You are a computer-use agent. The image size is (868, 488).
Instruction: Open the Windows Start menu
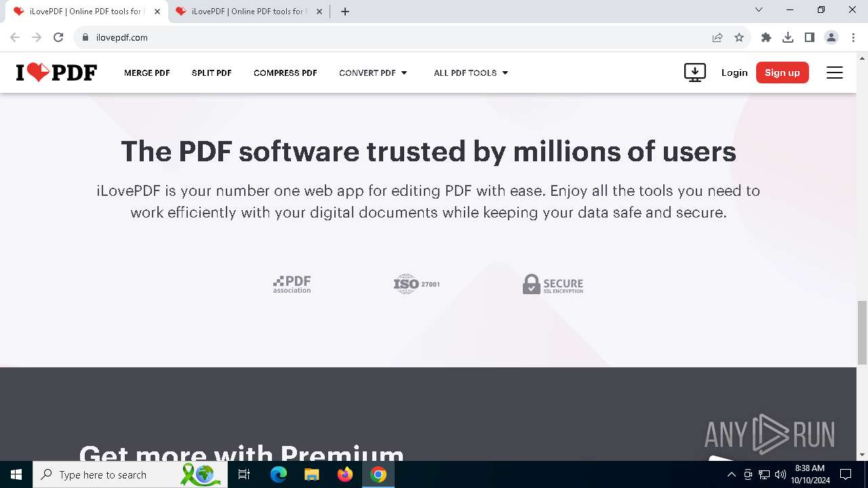pos(16,474)
